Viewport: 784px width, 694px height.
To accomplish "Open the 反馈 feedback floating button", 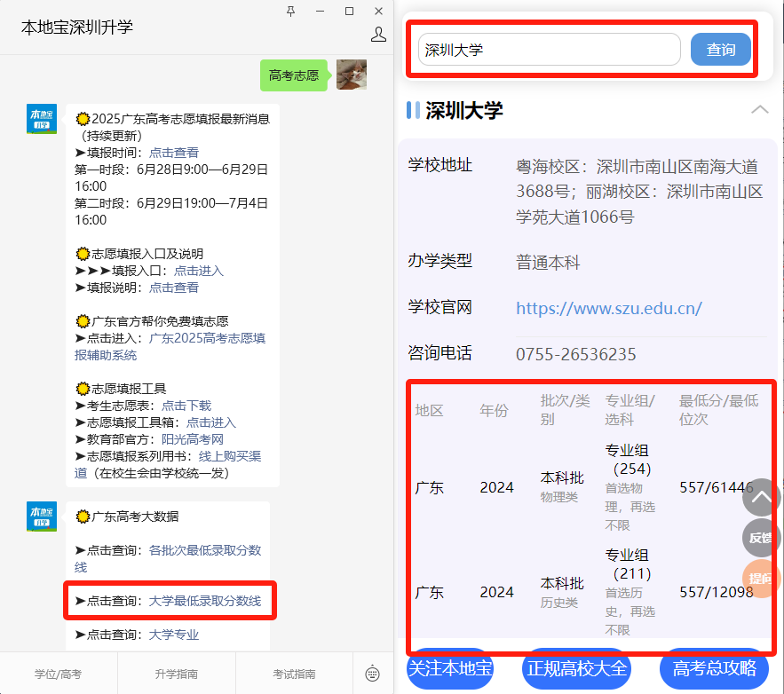I will (761, 538).
